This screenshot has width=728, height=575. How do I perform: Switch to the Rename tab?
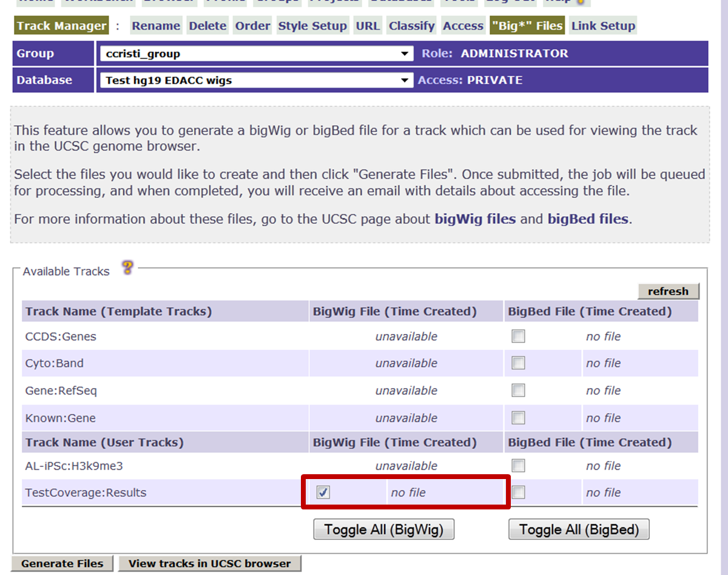[156, 26]
